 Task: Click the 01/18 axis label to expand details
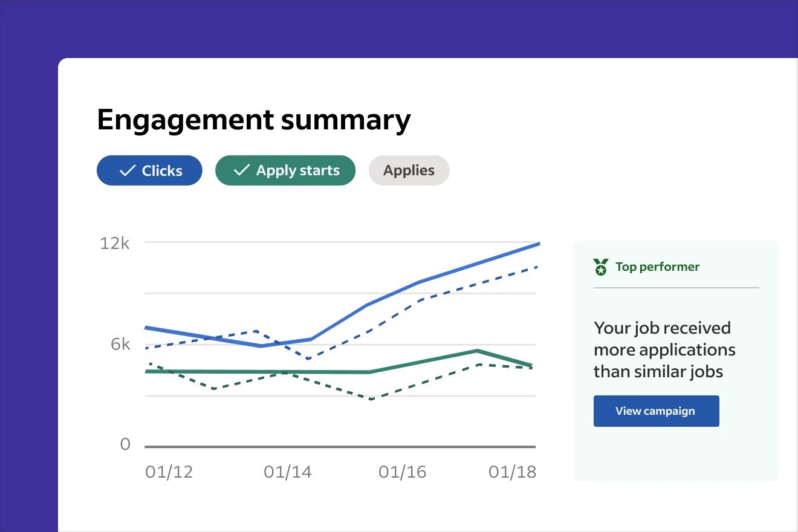click(511, 472)
